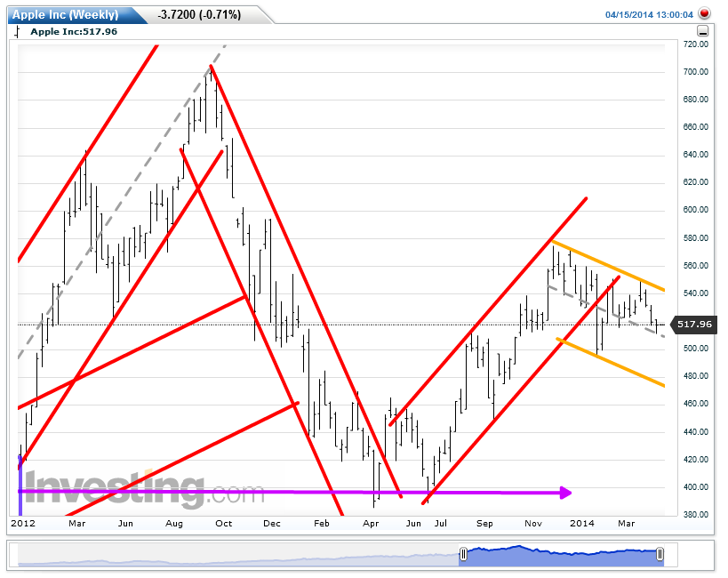Click the 460.00 price axis label
Screen dimensions: 728x578
pos(695,404)
